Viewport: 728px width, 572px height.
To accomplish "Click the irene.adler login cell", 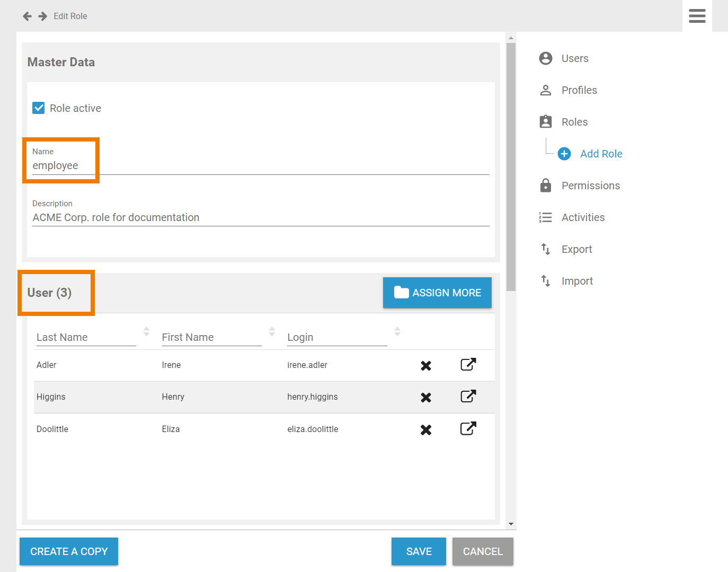I will pyautogui.click(x=307, y=365).
